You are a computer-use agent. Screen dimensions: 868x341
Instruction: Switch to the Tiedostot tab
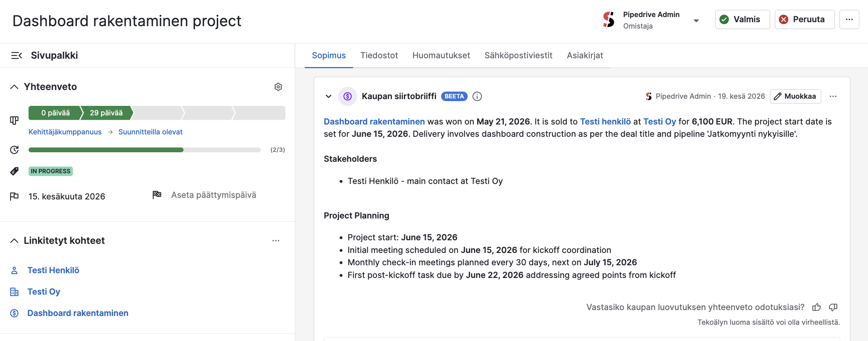379,56
